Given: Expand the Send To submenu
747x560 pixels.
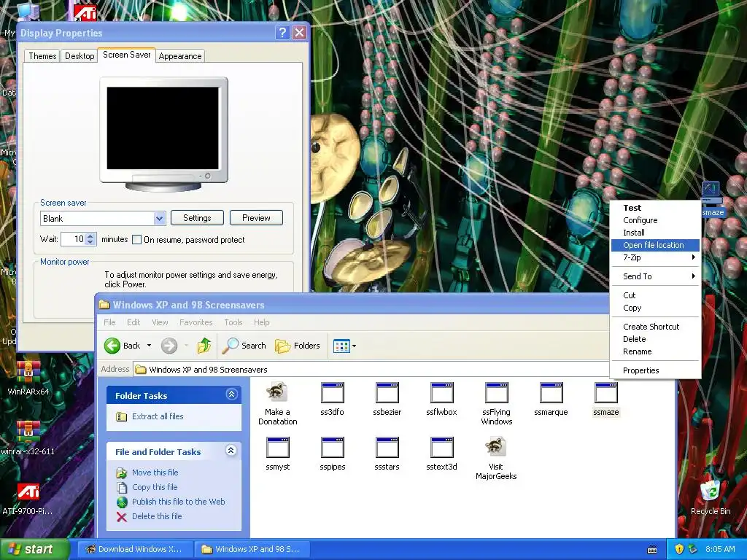Looking at the screenshot, I should (x=655, y=276).
